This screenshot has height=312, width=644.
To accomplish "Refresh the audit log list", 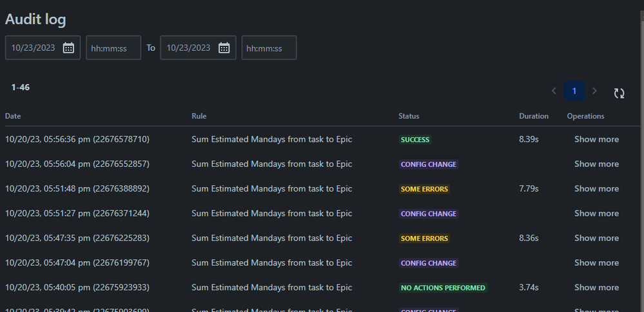I will tap(619, 93).
